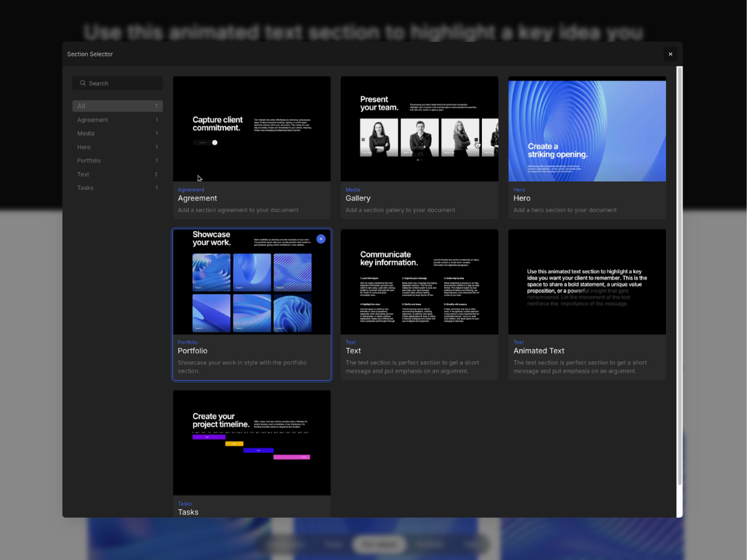Click the search magnifier icon
The width and height of the screenshot is (747, 560).
pos(83,84)
